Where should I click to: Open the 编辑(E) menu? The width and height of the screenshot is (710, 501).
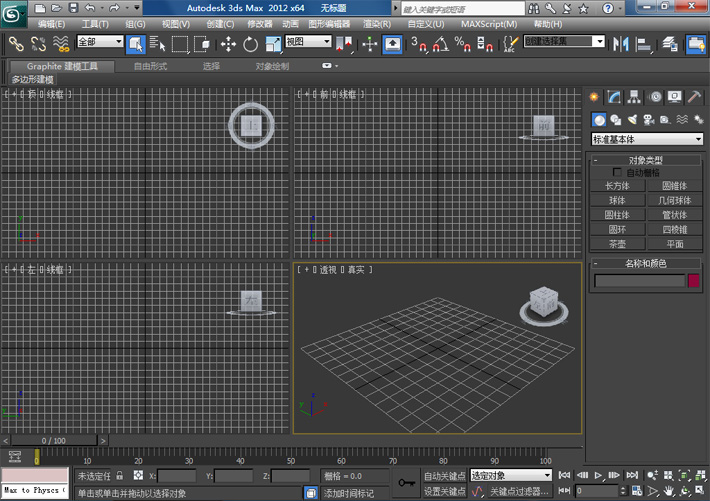51,24
